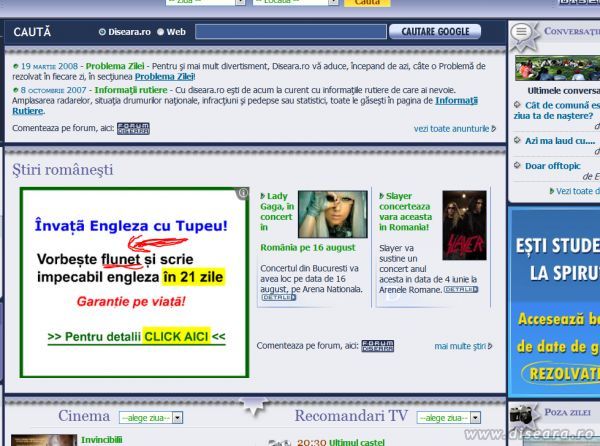Click the ad info icon on banner
Screen dimensions: 600x446
click(243, 193)
